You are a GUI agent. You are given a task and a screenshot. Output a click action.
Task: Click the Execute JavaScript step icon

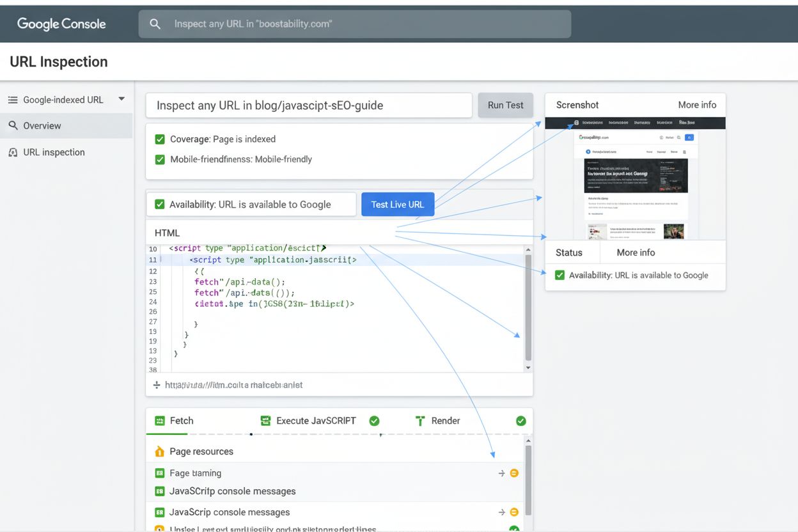[x=266, y=421]
